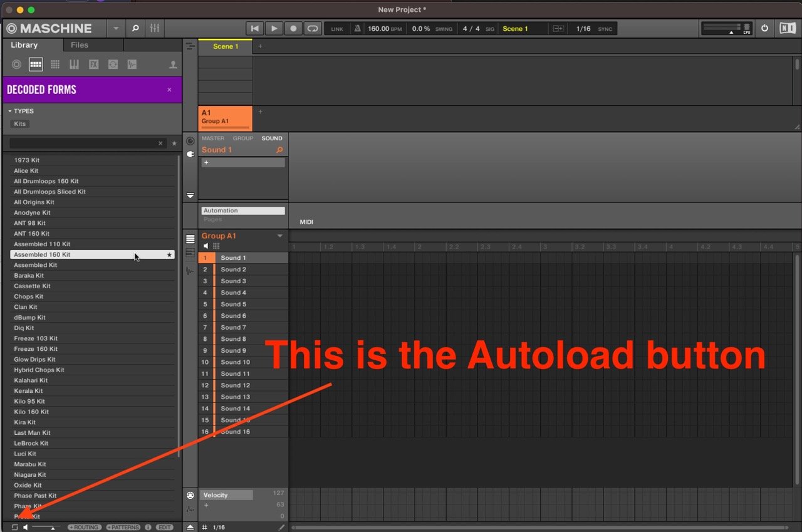
Task: Add a new scene with plus
Action: click(x=261, y=46)
